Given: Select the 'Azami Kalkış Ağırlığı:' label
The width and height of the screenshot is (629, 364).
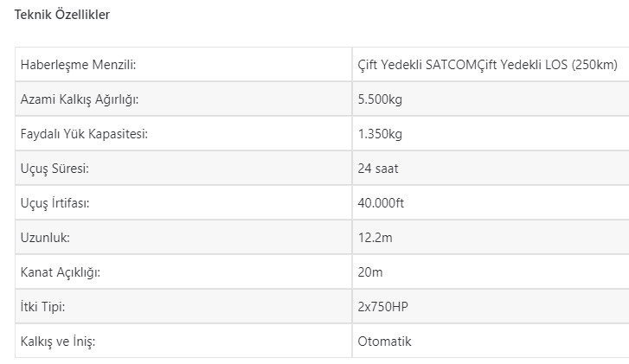Looking at the screenshot, I should 80,99.
